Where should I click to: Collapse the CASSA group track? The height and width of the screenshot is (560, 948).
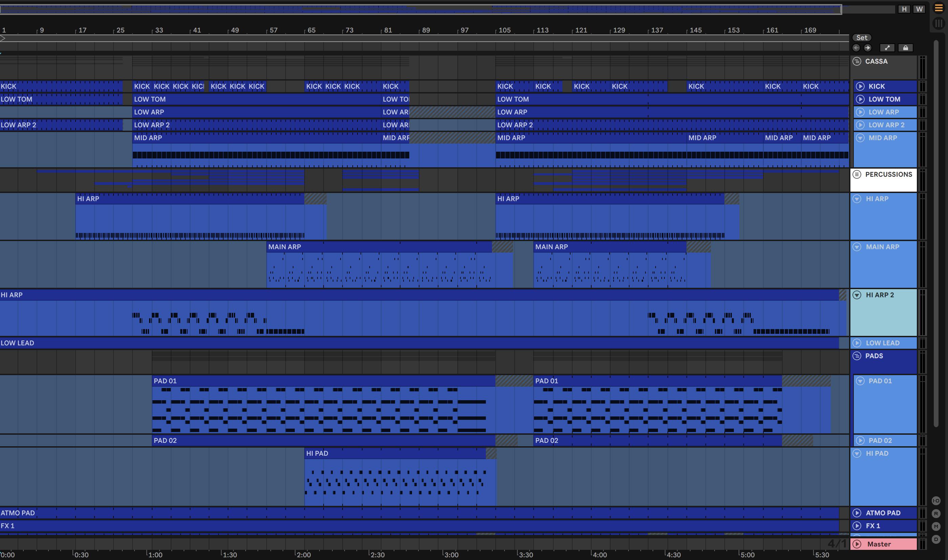pos(857,62)
